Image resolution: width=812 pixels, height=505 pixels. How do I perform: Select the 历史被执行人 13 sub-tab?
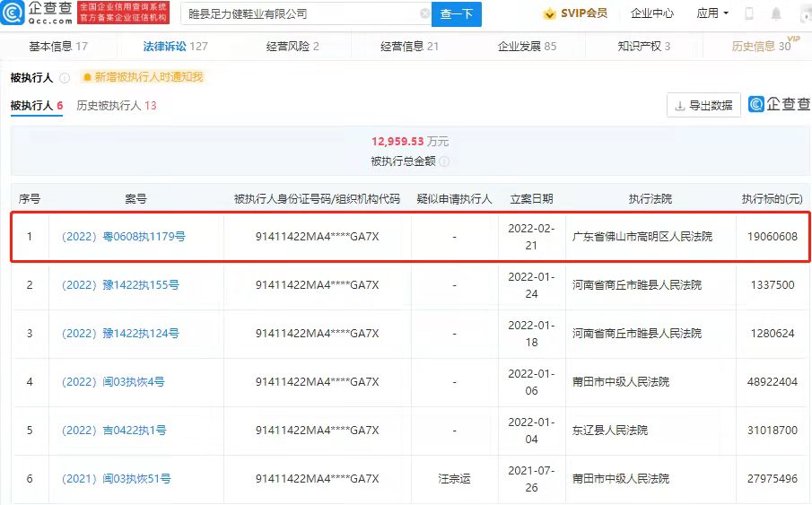point(117,106)
